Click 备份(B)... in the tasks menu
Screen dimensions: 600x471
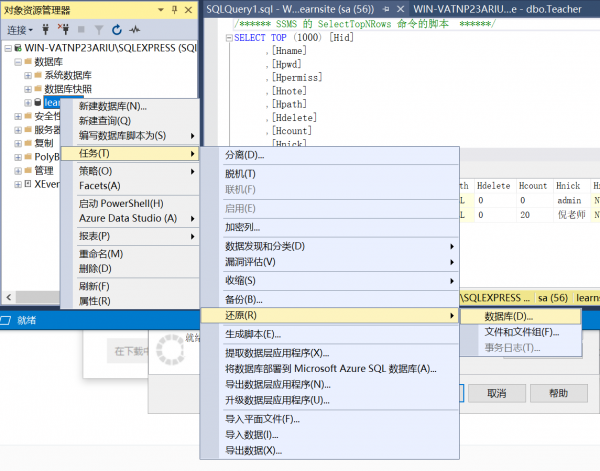pyautogui.click(x=244, y=299)
